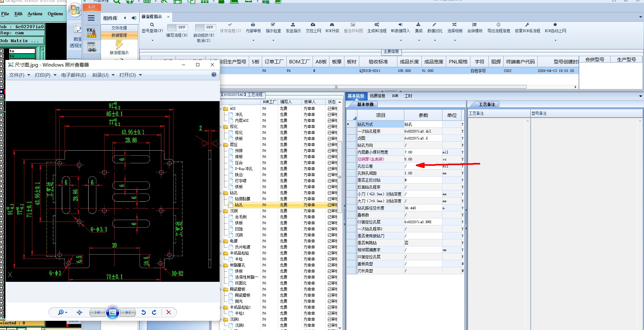Click the 数据管理 button in 组件库

pyautogui.click(x=119, y=35)
